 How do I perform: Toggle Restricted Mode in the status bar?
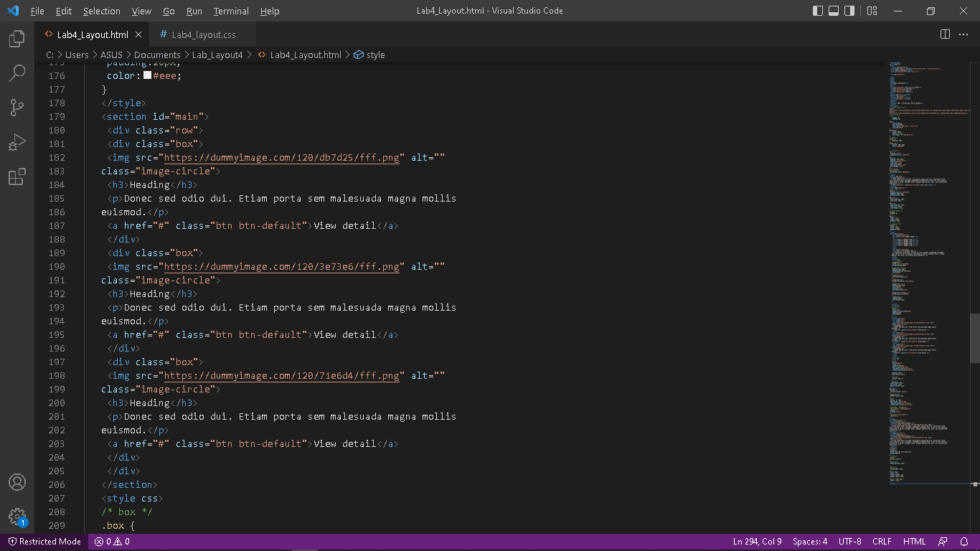(x=44, y=542)
